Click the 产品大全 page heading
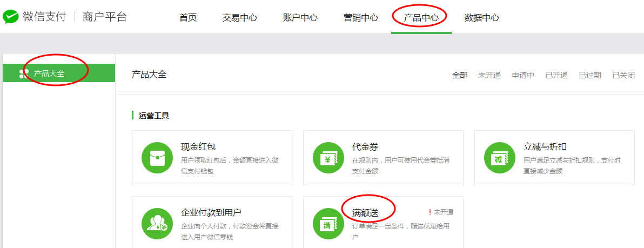The height and width of the screenshot is (248, 644). 149,75
